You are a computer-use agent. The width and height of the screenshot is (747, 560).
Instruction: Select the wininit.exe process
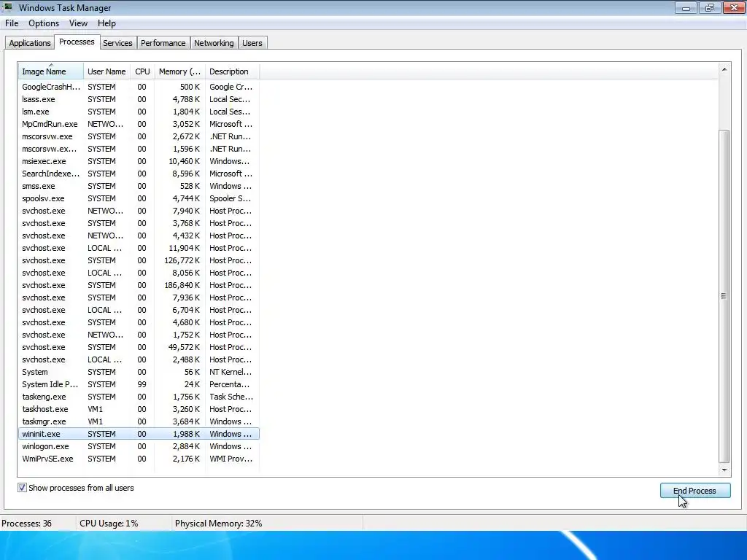tap(139, 433)
